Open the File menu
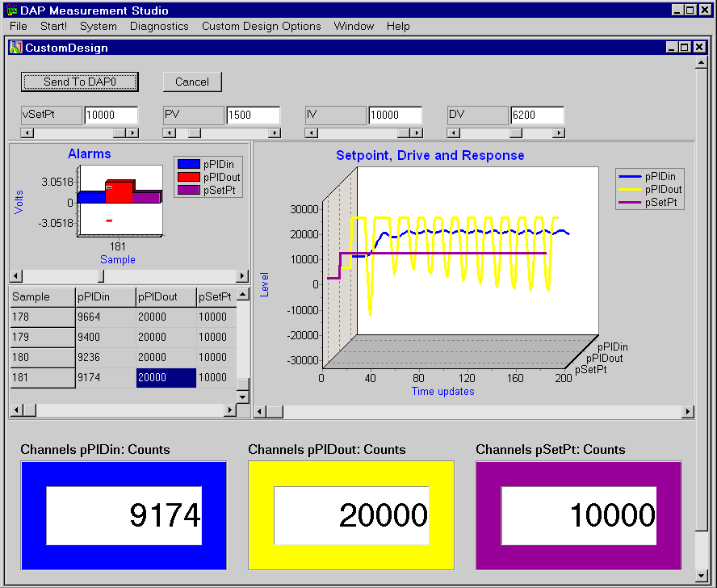 click(x=18, y=26)
